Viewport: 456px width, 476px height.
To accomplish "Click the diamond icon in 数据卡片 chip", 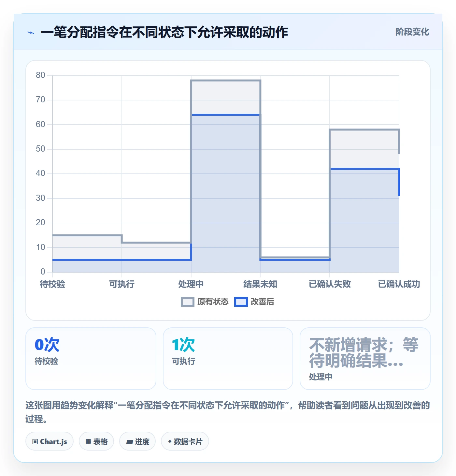I will point(170,441).
